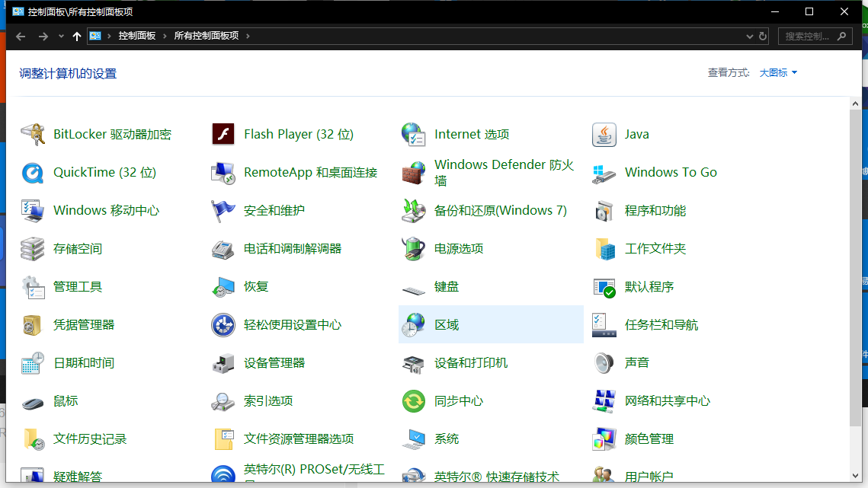Expand the address bar history dropdown
This screenshot has height=488, width=868.
[x=750, y=37]
